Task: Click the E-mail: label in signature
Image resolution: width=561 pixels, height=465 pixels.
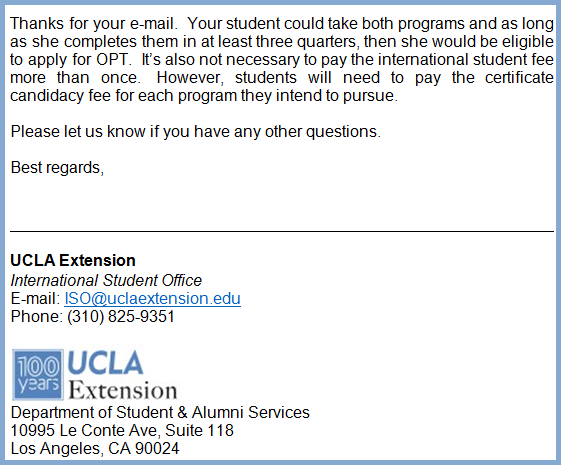Action: click(x=35, y=299)
